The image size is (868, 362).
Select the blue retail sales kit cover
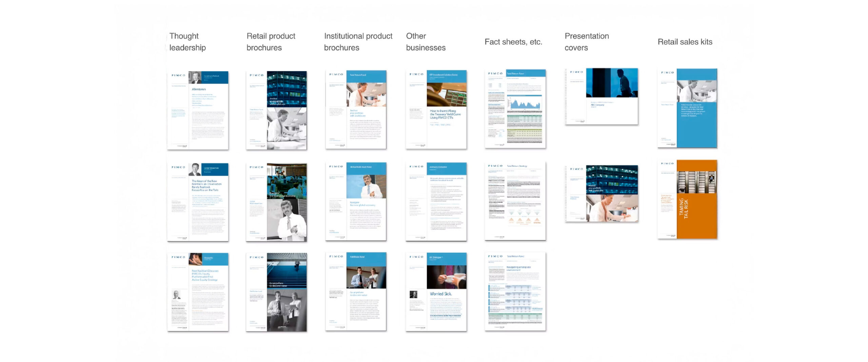(x=687, y=109)
